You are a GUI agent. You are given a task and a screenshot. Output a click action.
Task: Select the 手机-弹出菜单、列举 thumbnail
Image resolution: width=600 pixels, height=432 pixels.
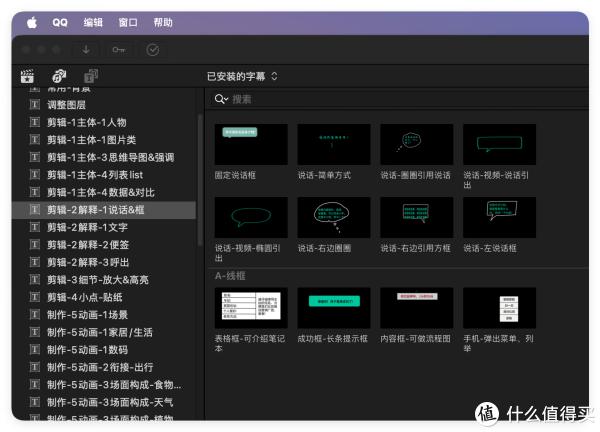[499, 308]
